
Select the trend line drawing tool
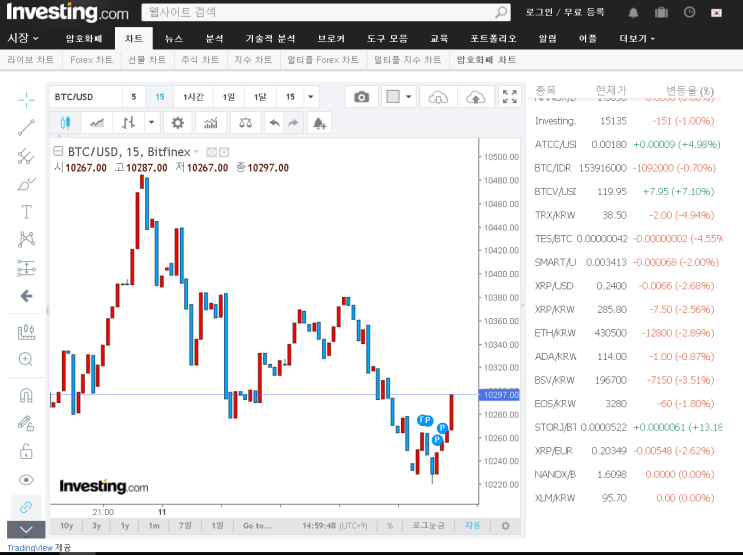coord(27,127)
